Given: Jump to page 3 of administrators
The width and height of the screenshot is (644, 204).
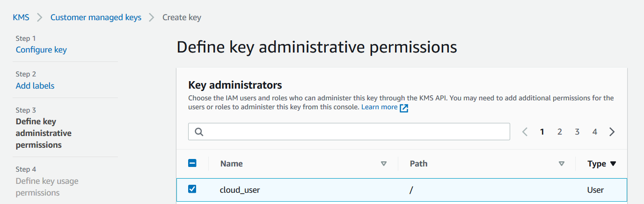Looking at the screenshot, I should tap(577, 132).
